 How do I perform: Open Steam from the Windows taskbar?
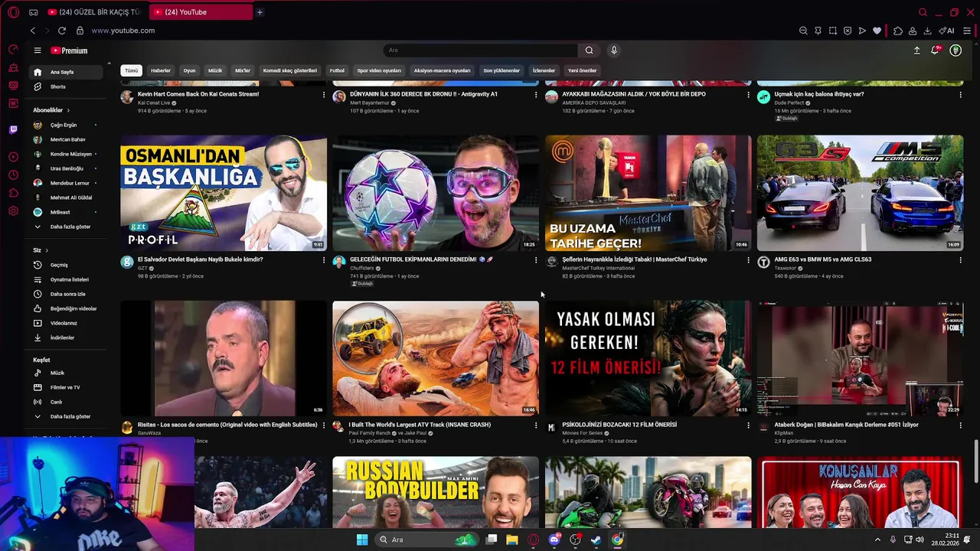pos(596,540)
